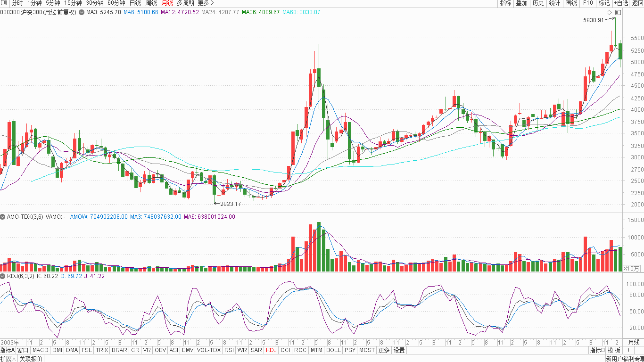Switch indicator to CCI
This screenshot has width=644, height=362.
tap(285, 350)
